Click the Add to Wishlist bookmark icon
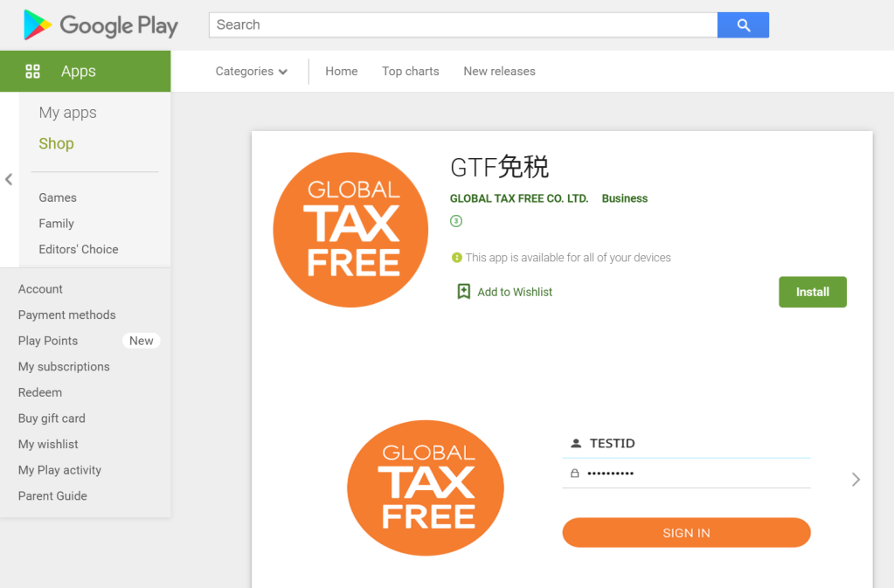The height and width of the screenshot is (588, 894). 464,292
